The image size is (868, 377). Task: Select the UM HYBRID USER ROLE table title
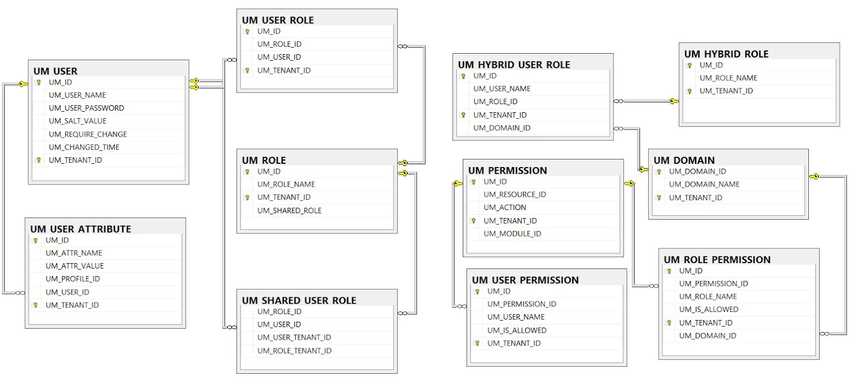514,65
